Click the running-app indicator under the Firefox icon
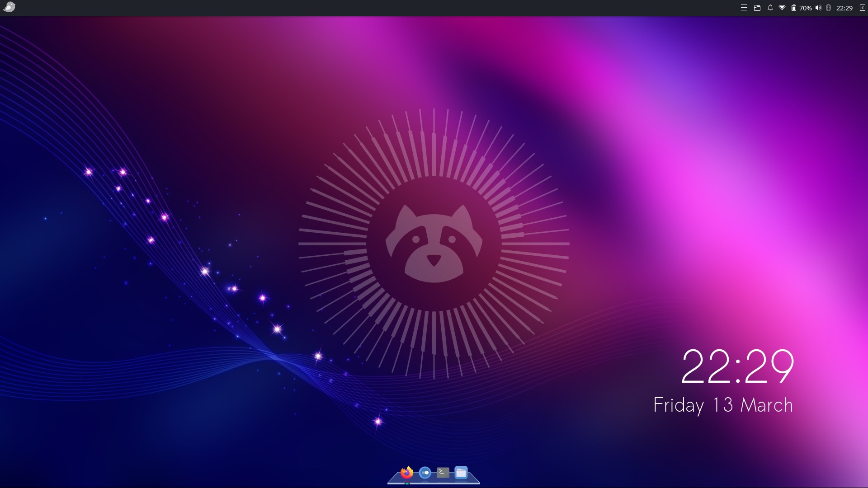Screen dimensions: 868x488 point(407,484)
